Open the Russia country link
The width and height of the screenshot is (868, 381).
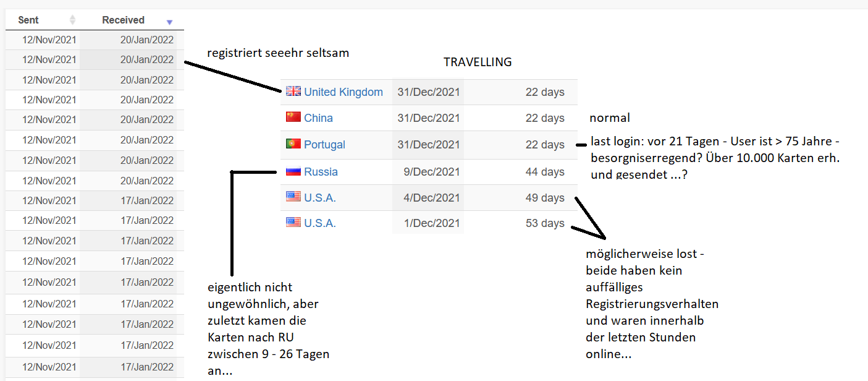click(x=321, y=172)
